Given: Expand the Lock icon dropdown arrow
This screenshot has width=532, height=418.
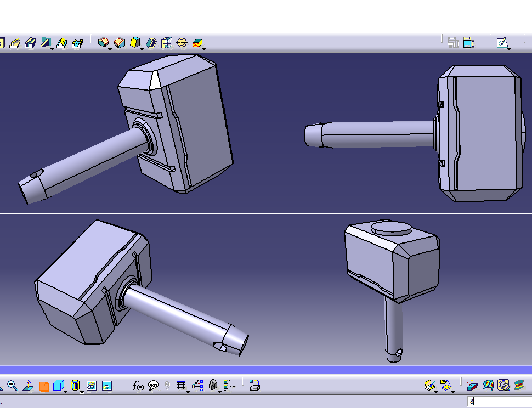Looking at the screenshot, I should (219, 392).
